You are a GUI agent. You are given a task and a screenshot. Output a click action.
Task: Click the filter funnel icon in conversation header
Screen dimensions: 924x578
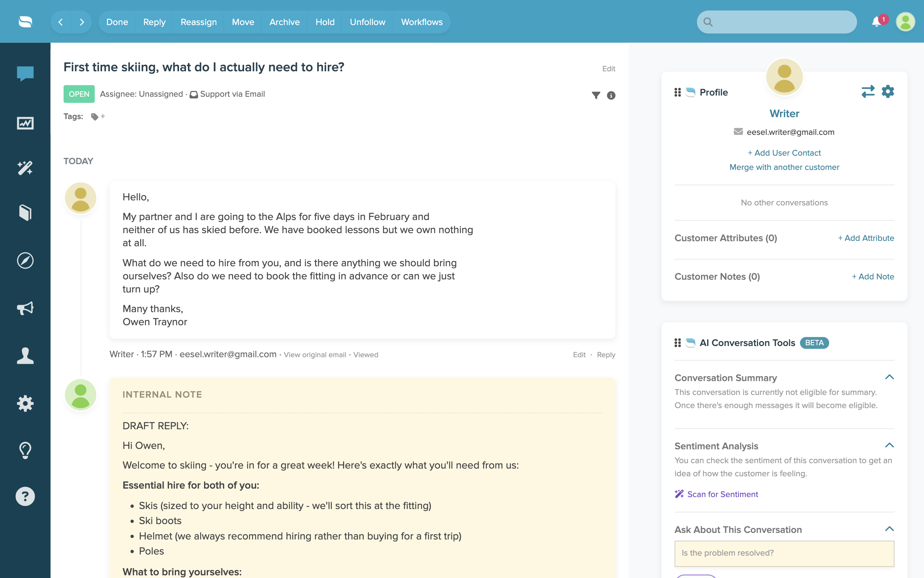(596, 95)
